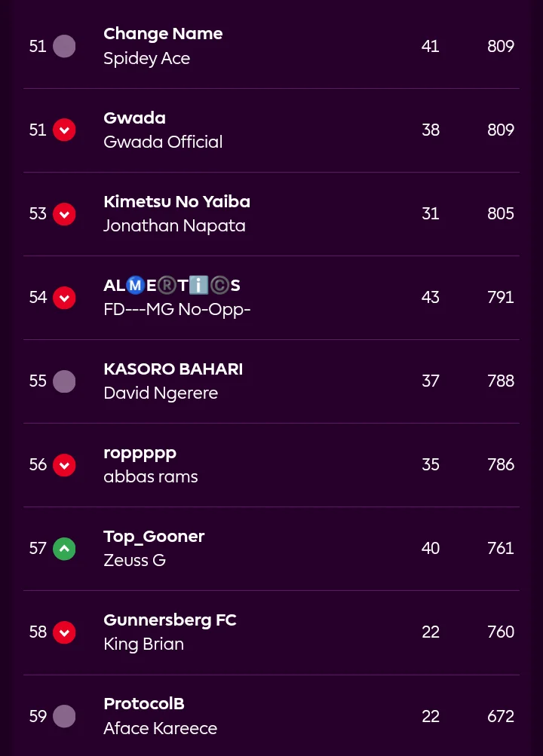This screenshot has height=756, width=543.
Task: Select the KASORO BAHARI team name
Action: coord(173,369)
